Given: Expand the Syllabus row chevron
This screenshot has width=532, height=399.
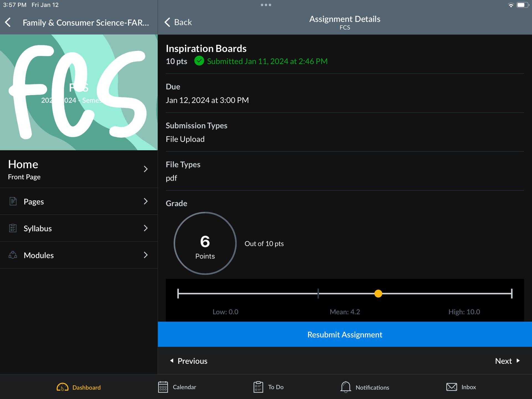Looking at the screenshot, I should [145, 228].
